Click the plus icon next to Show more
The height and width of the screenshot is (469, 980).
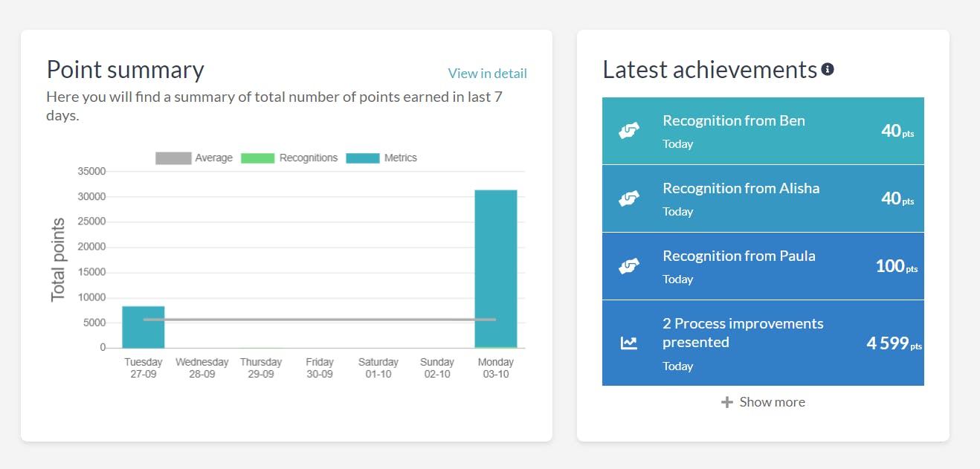click(727, 402)
